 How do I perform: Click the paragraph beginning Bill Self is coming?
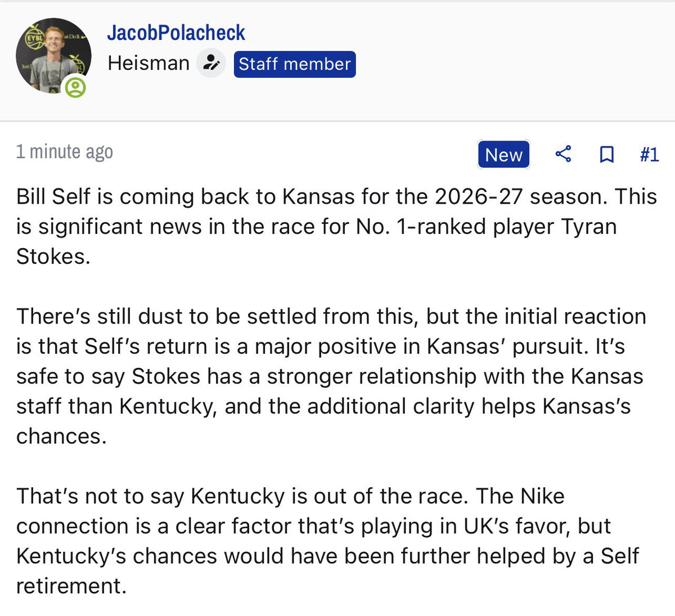point(336,226)
